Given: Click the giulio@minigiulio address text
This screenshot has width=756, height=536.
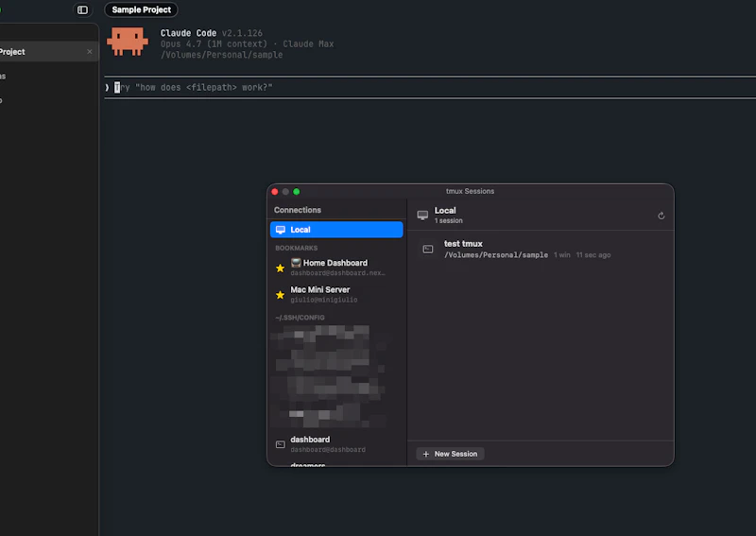Looking at the screenshot, I should point(324,300).
